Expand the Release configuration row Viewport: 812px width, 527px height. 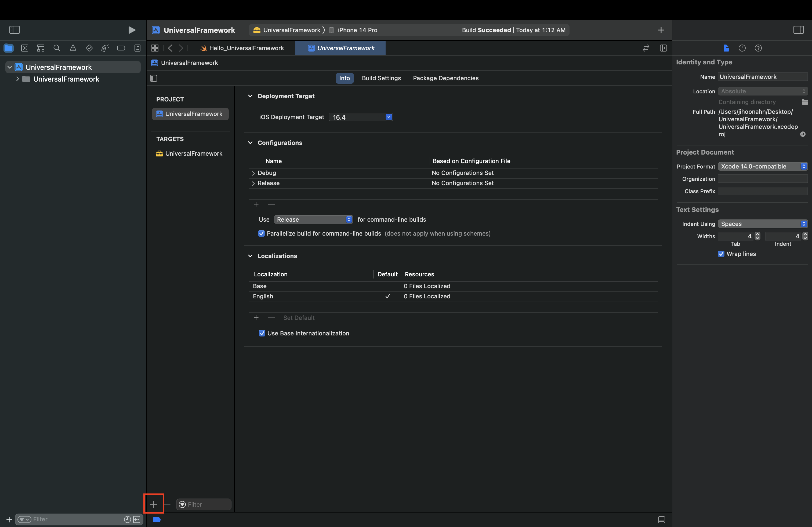coord(253,183)
